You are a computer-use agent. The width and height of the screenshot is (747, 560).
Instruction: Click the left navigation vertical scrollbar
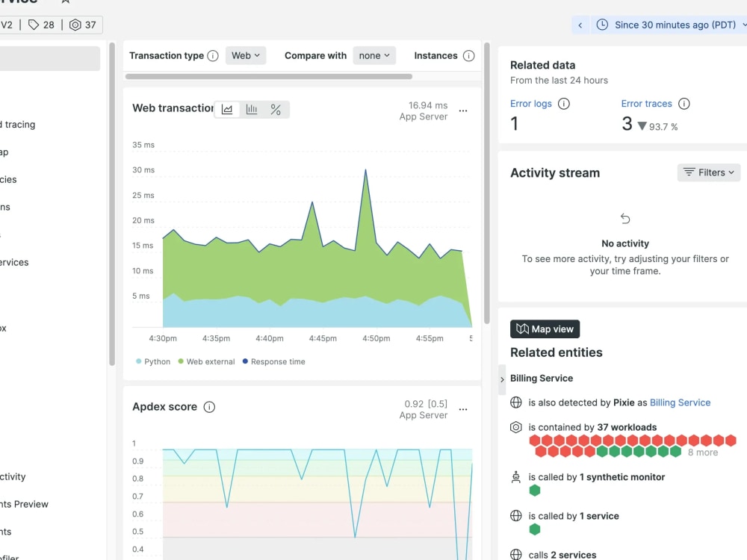(x=112, y=204)
